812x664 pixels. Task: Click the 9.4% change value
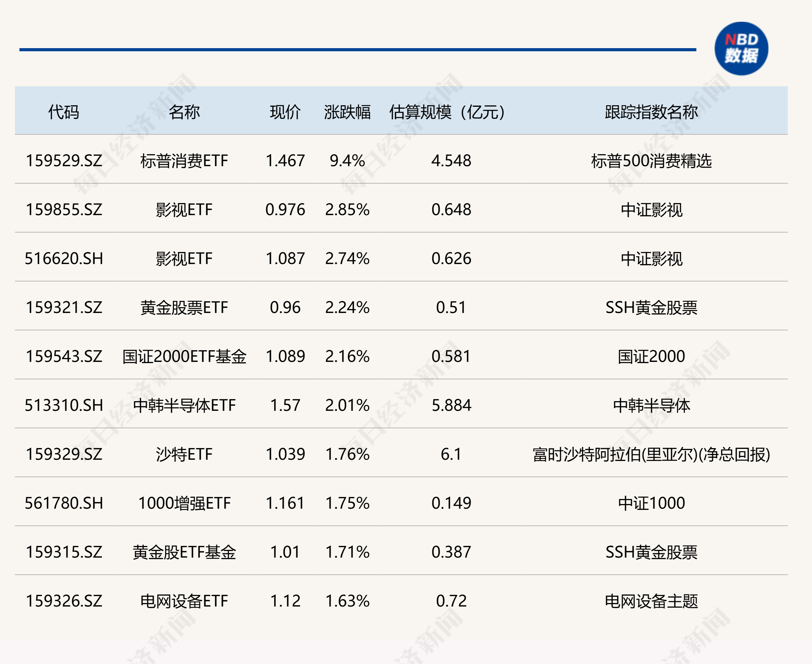click(x=347, y=161)
